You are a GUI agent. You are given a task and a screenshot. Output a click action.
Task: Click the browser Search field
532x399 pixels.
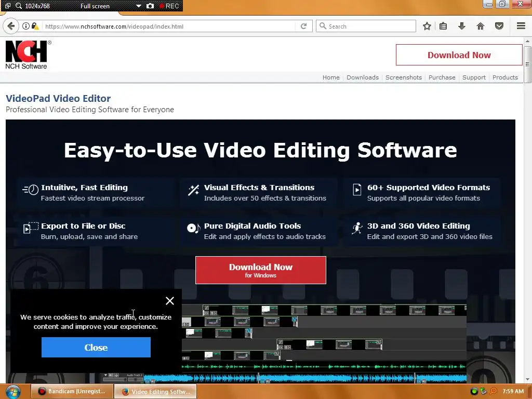(366, 26)
